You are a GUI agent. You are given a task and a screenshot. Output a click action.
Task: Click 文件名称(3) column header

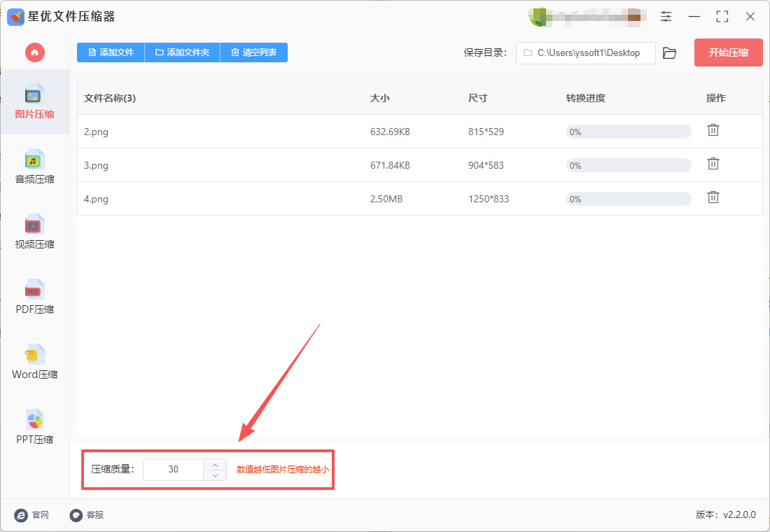(110, 98)
